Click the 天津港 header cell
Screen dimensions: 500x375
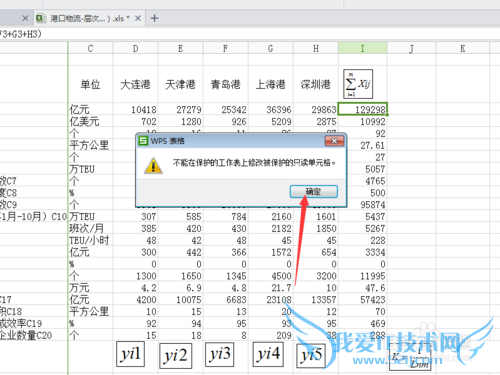point(180,84)
